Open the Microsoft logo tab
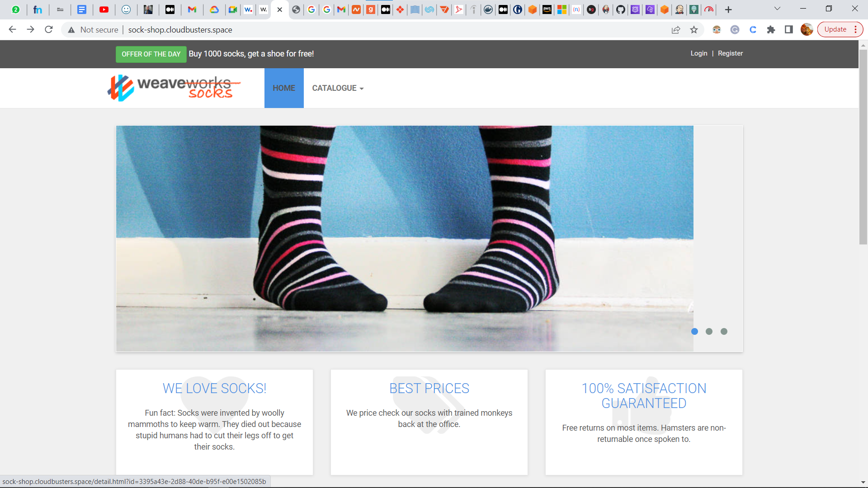Image resolution: width=868 pixels, height=488 pixels. pyautogui.click(x=562, y=9)
